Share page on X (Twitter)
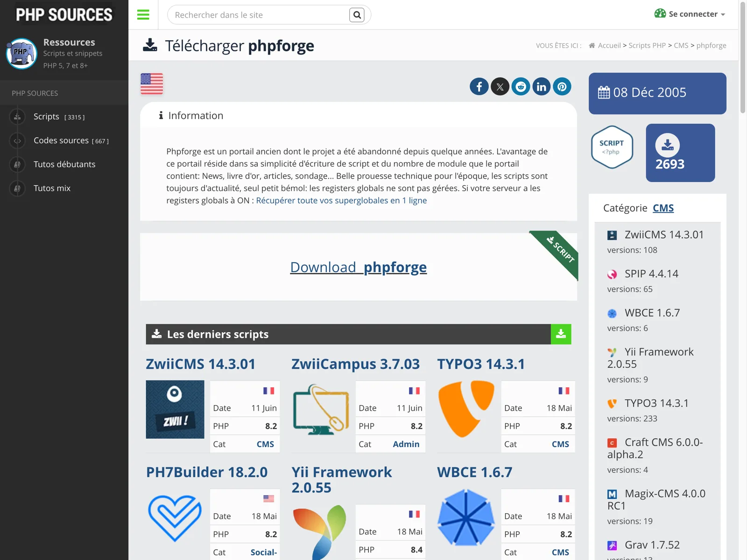The image size is (747, 560). 500,86
